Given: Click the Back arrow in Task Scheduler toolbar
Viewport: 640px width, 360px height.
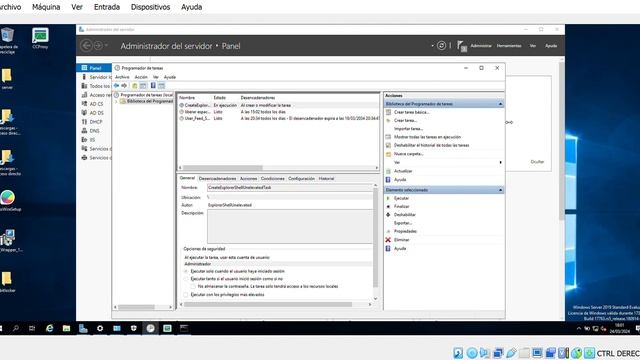Looking at the screenshot, I should point(116,86).
